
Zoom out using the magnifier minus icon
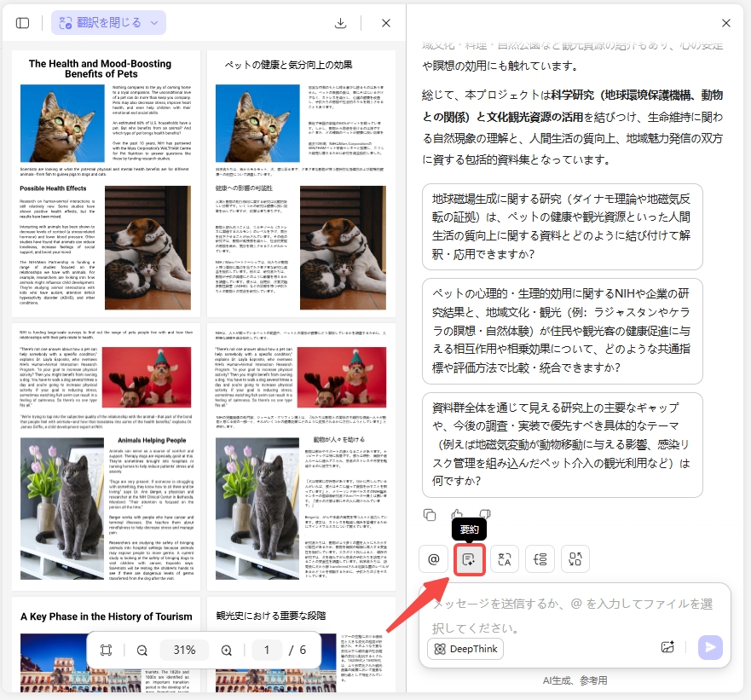(142, 650)
